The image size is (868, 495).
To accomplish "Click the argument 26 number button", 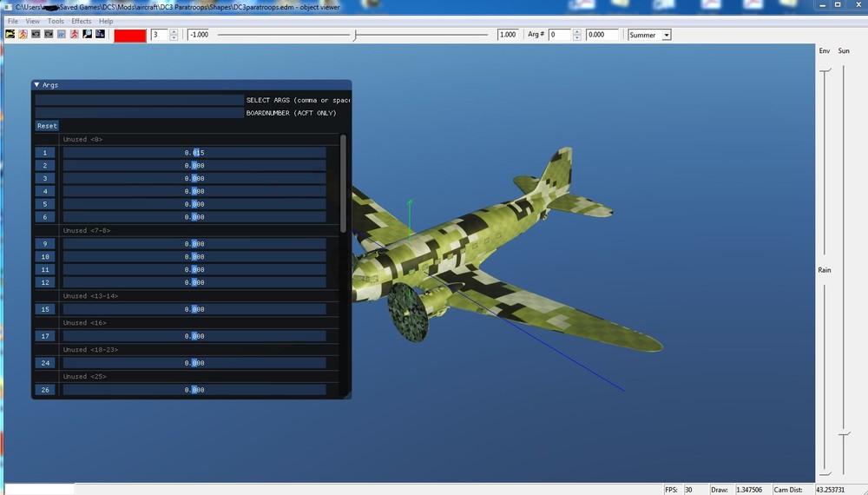I will tap(45, 390).
